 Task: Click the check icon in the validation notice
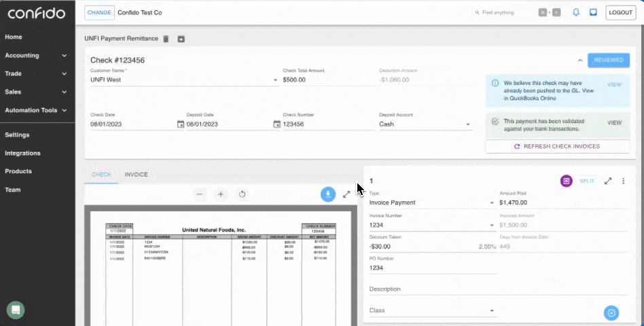[x=495, y=121]
